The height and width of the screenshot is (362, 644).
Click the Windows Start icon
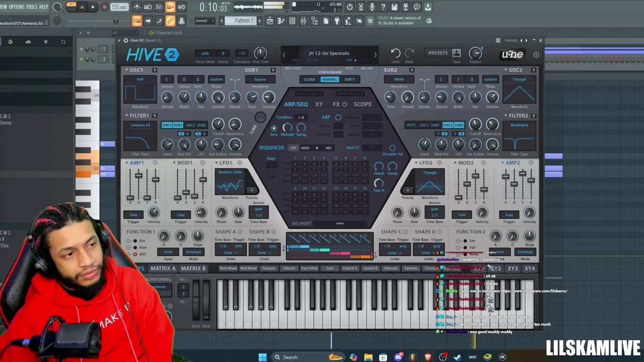coord(263,357)
